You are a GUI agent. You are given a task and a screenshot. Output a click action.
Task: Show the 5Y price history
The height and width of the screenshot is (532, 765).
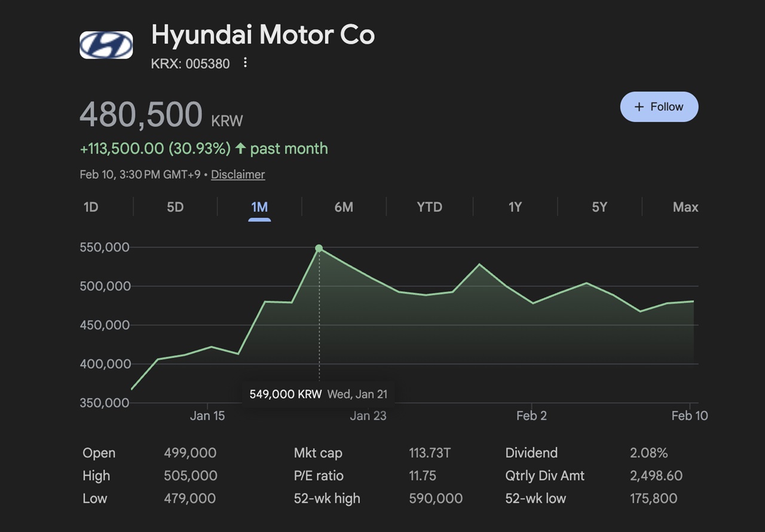pos(599,207)
